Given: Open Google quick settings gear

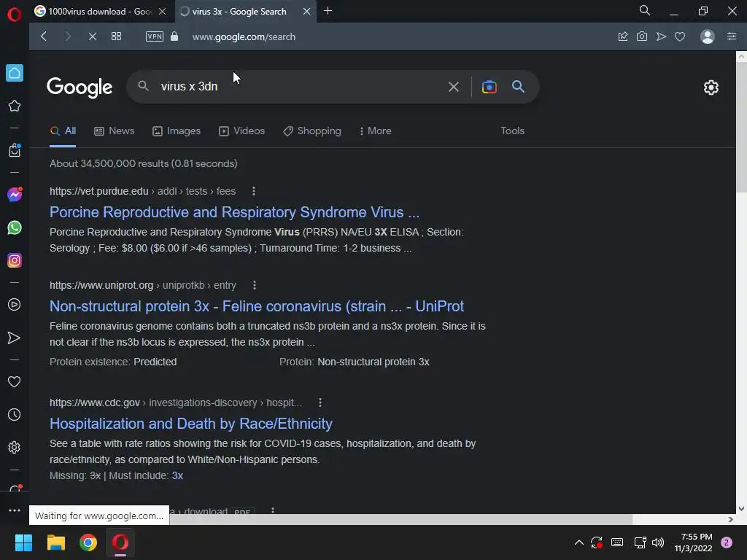Looking at the screenshot, I should 711,87.
